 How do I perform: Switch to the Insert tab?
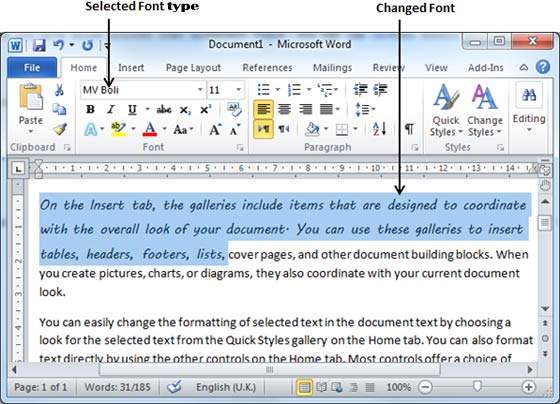[131, 68]
